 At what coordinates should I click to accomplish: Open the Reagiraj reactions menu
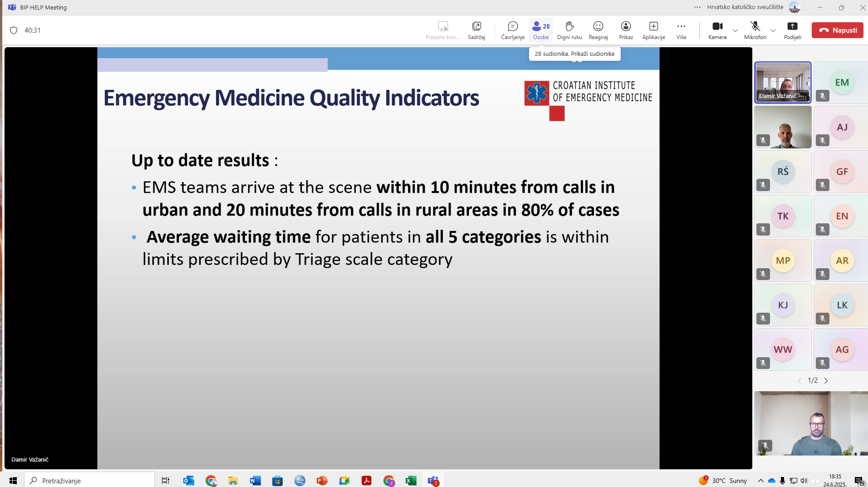(598, 30)
